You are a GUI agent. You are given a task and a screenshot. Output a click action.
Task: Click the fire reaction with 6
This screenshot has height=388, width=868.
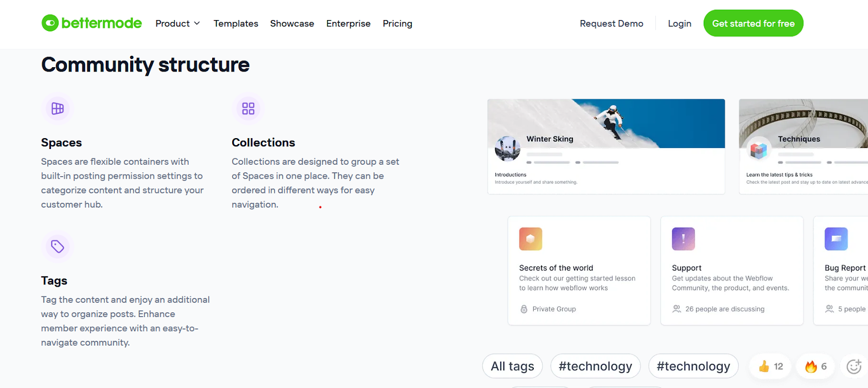[x=816, y=367]
